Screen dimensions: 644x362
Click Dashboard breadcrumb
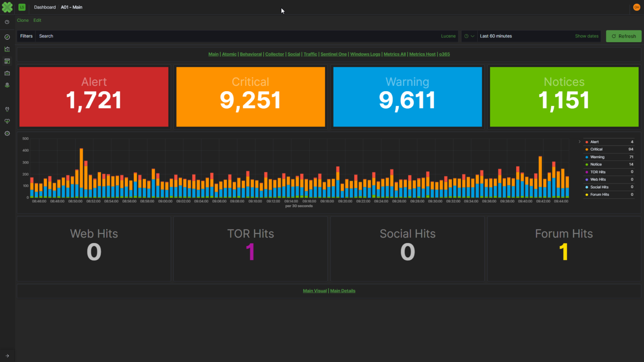(x=45, y=7)
